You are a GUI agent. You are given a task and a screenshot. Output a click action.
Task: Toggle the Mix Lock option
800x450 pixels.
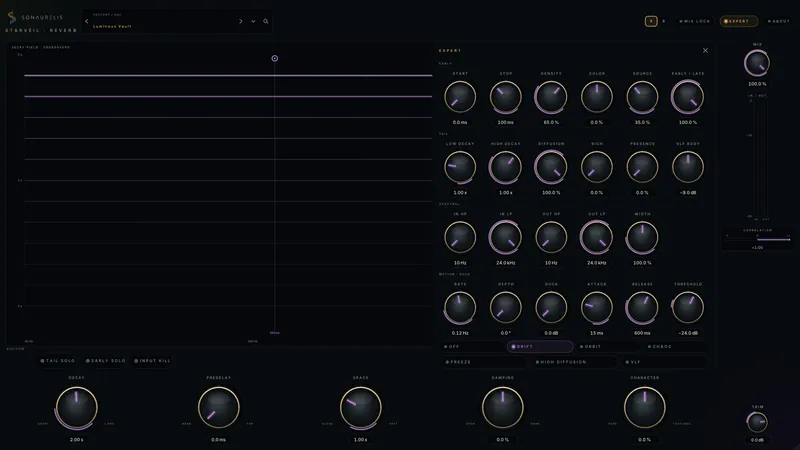click(694, 21)
